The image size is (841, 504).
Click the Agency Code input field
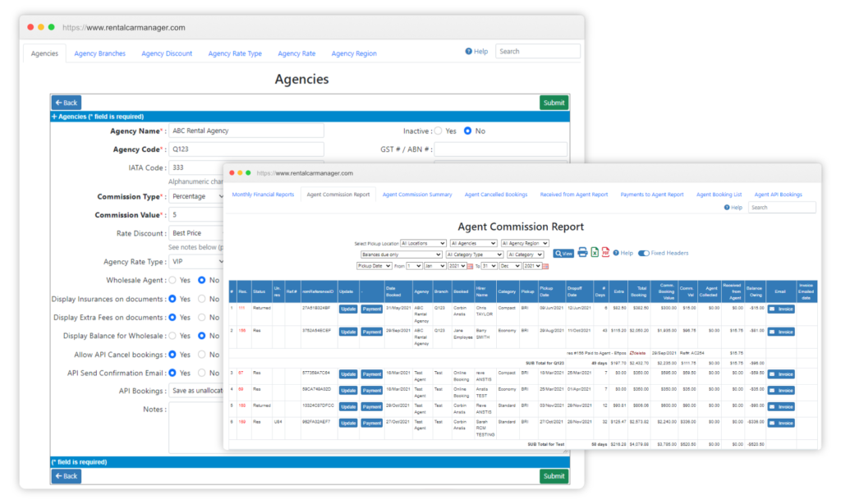246,149
